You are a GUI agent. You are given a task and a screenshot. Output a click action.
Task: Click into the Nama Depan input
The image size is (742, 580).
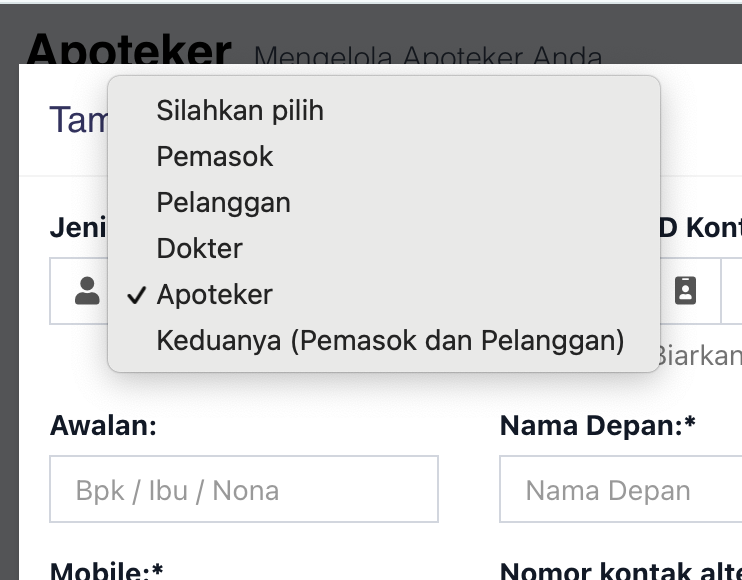coord(620,490)
